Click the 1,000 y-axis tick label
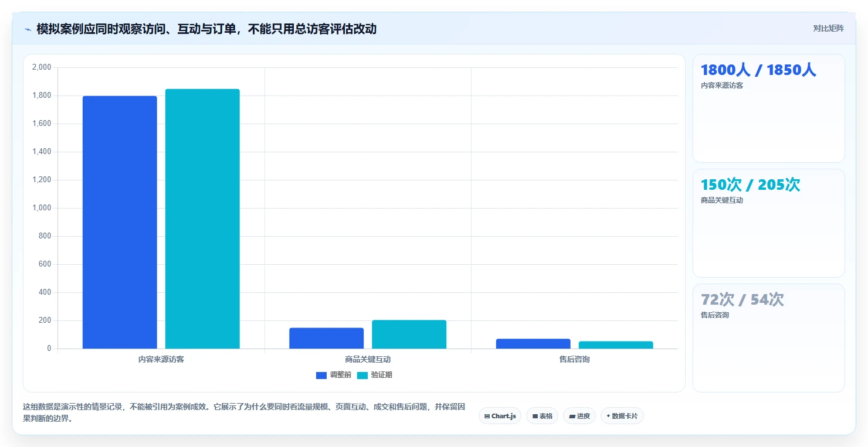This screenshot has width=868, height=447. tap(42, 208)
